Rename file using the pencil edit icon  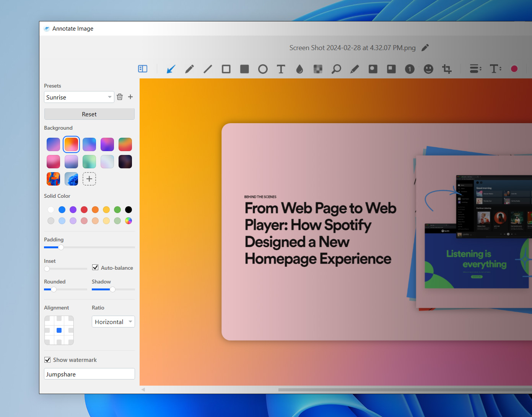coord(425,48)
